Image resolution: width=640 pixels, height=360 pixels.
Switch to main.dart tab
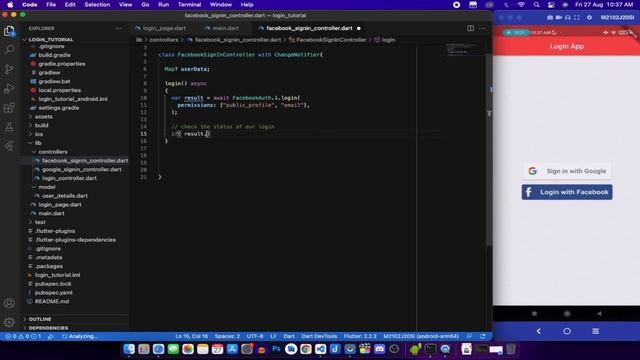point(225,28)
